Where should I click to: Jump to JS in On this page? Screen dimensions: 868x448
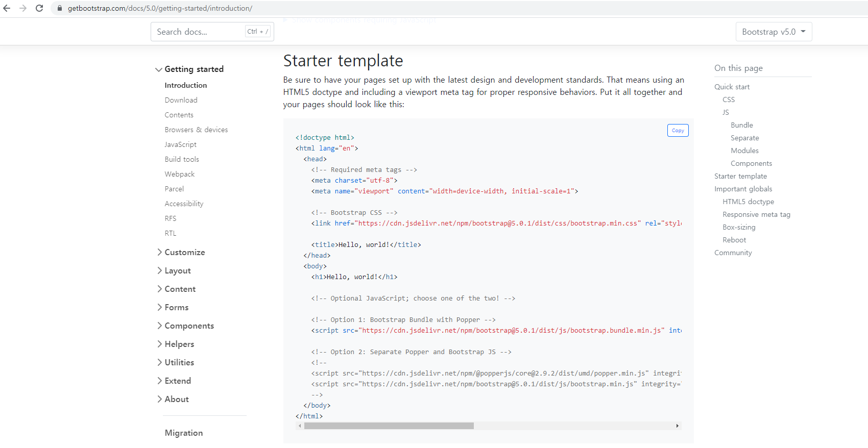point(726,112)
